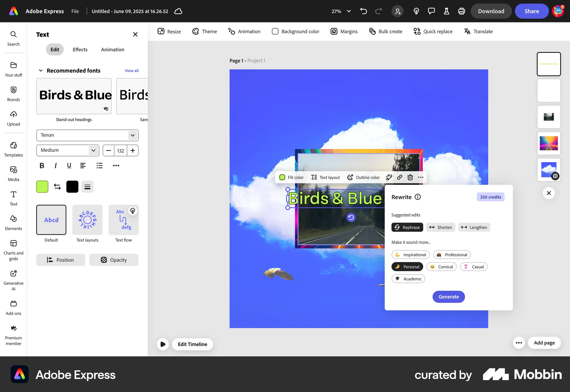Viewport: 570px width, 392px height.
Task: Open the Tenon font dropdown
Action: 87,135
